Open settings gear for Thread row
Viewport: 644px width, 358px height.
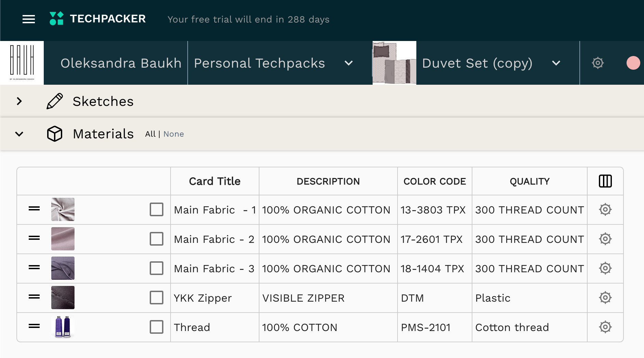(x=605, y=327)
